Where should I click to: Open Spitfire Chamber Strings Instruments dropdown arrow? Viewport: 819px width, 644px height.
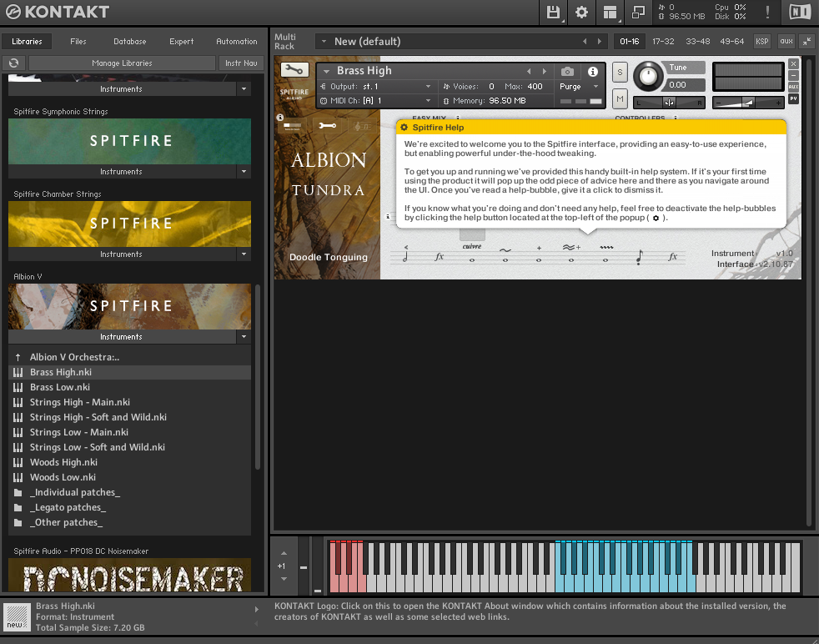244,254
